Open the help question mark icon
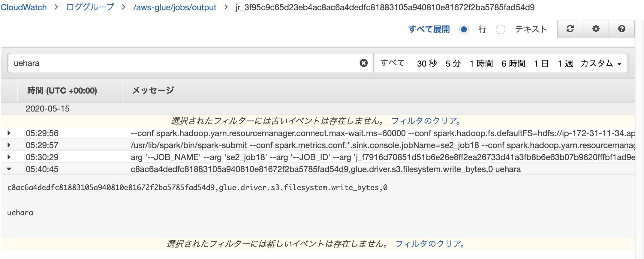Viewport: 644px width, 259px height. pyautogui.click(x=621, y=29)
